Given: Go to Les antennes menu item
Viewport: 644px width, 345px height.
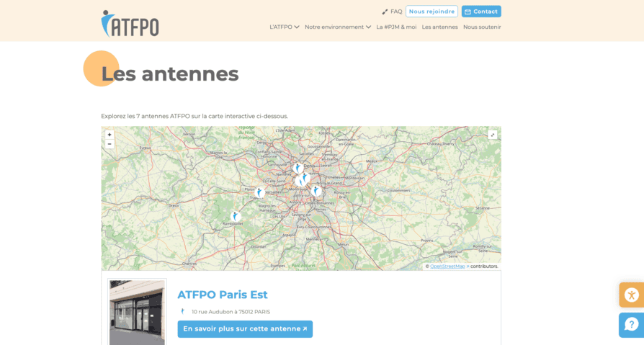Looking at the screenshot, I should coord(439,27).
